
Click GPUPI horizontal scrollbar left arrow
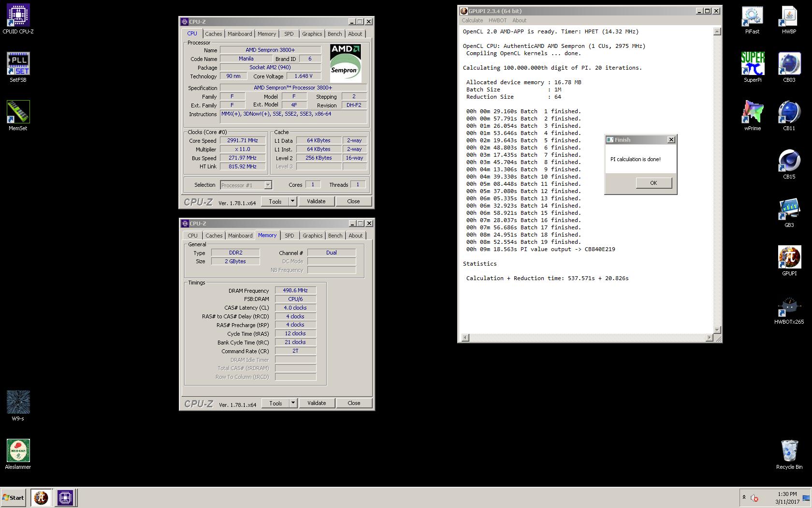[x=465, y=337]
